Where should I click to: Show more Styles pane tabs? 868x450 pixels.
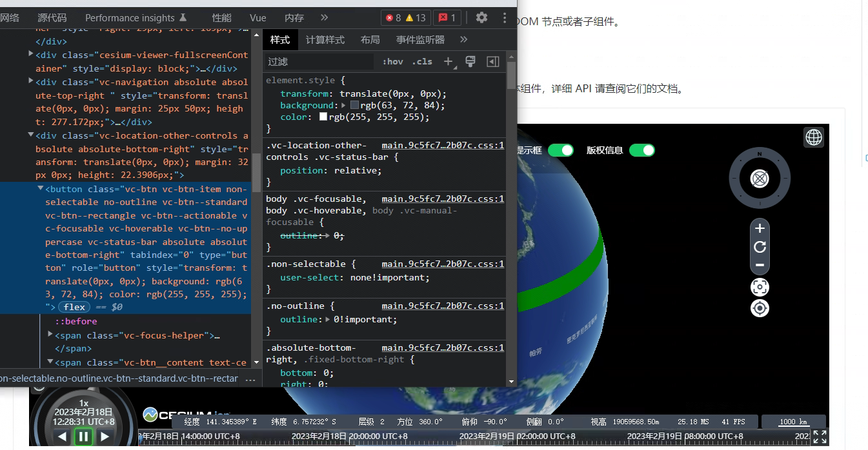click(x=463, y=39)
